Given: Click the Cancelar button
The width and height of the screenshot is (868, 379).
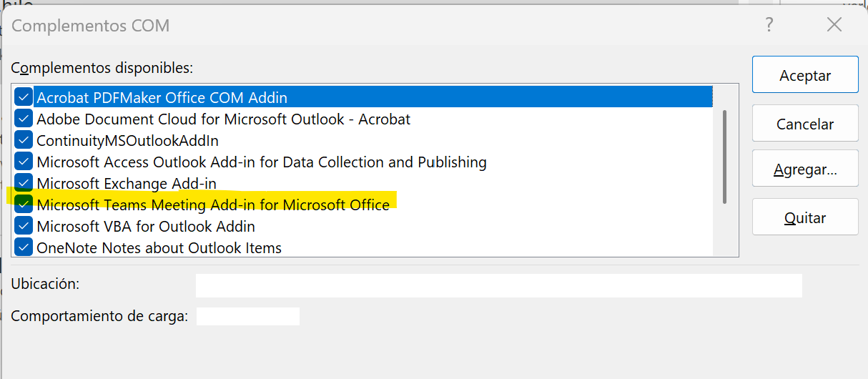Looking at the screenshot, I should coord(805,124).
